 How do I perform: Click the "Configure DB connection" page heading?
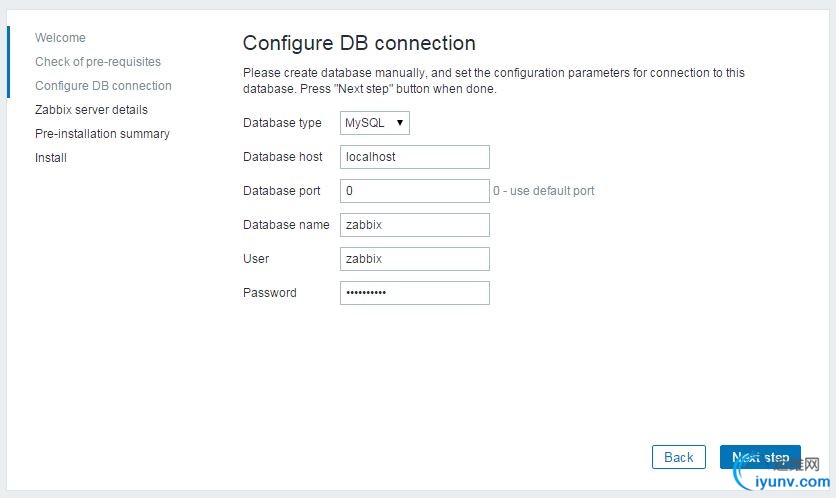pyautogui.click(x=359, y=43)
